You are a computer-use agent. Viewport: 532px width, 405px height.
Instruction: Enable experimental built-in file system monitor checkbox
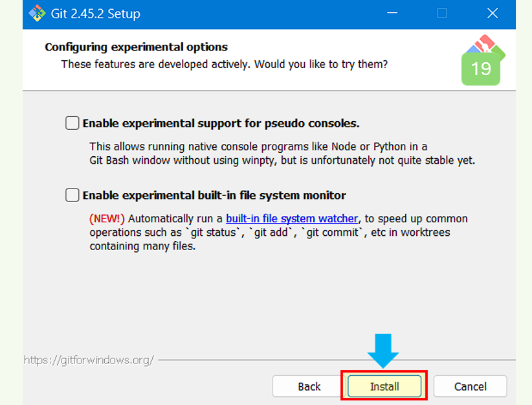[72, 195]
